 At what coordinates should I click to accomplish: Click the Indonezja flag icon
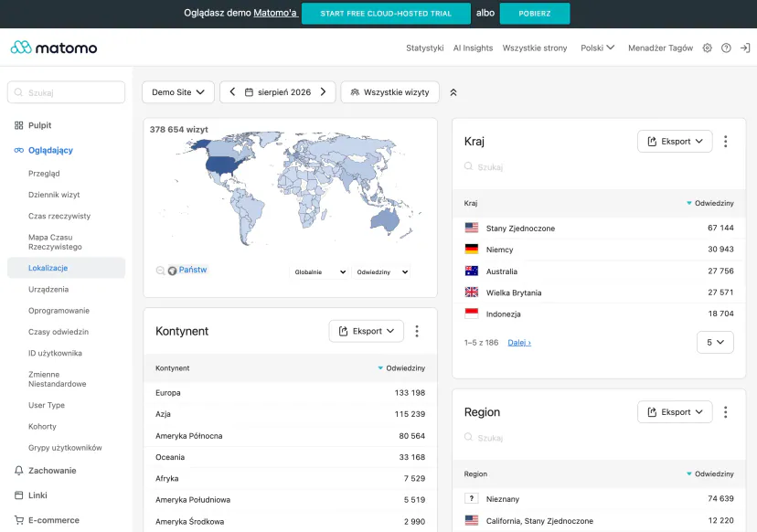click(471, 314)
